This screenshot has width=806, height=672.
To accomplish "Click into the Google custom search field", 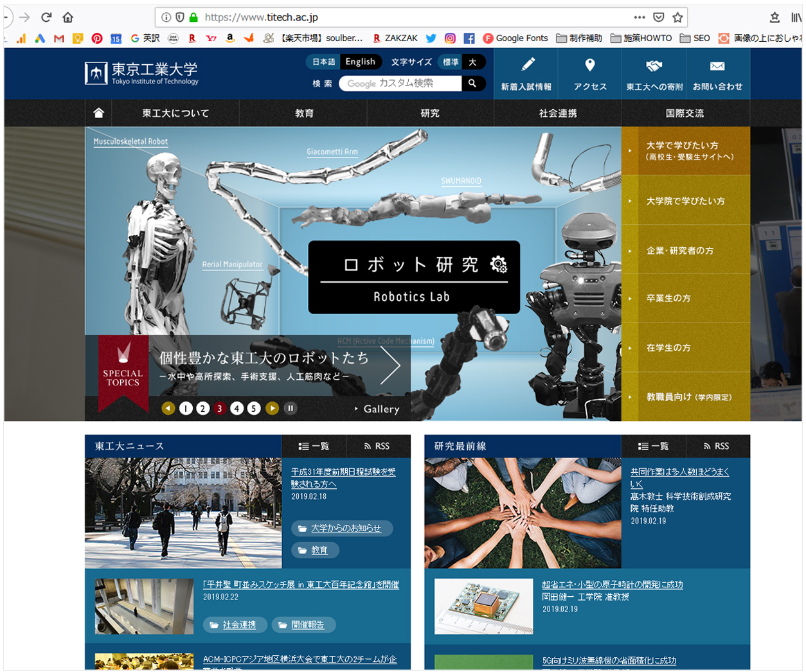I will [x=400, y=84].
